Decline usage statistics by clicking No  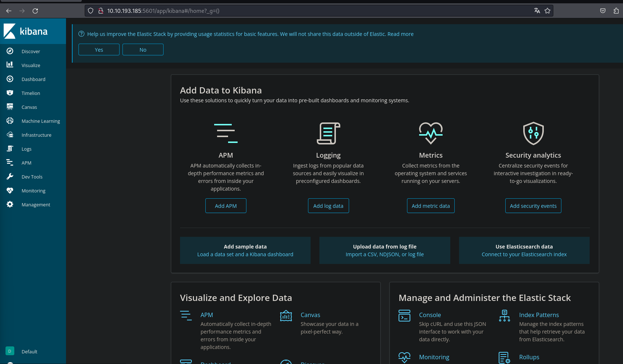143,50
